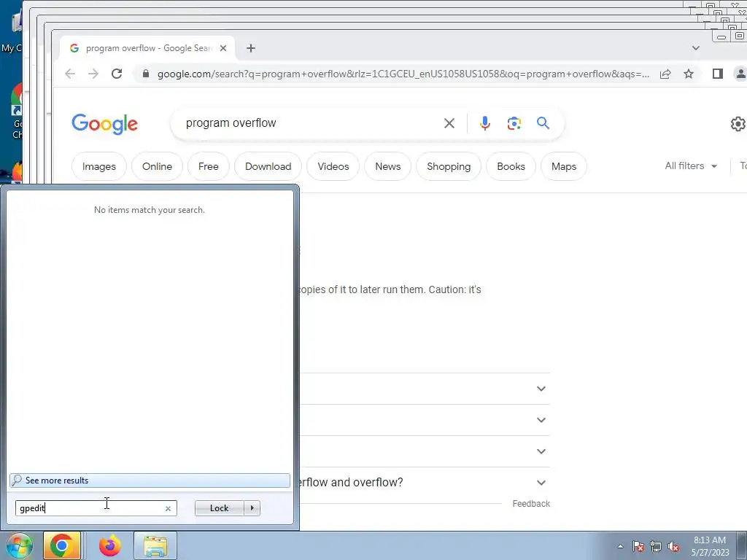Open the Action Center flag icon
Viewport: 747px width, 560px height.
pyautogui.click(x=638, y=546)
